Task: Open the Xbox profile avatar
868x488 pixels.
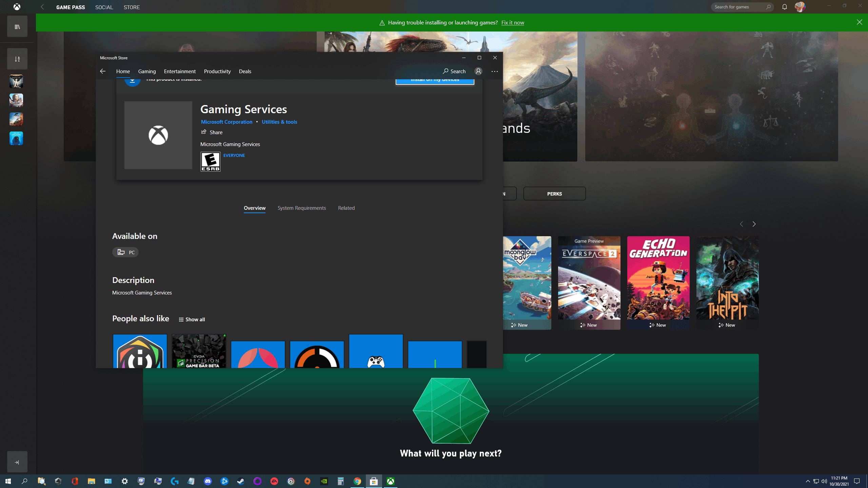Action: [x=800, y=7]
